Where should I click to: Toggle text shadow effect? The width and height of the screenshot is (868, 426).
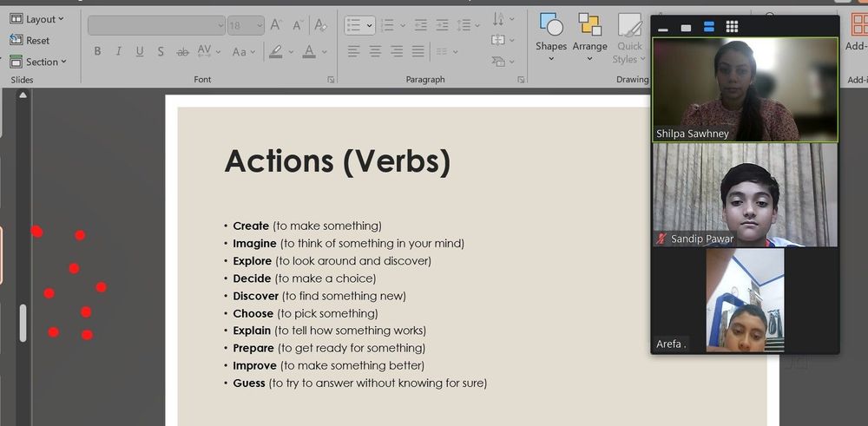(161, 51)
